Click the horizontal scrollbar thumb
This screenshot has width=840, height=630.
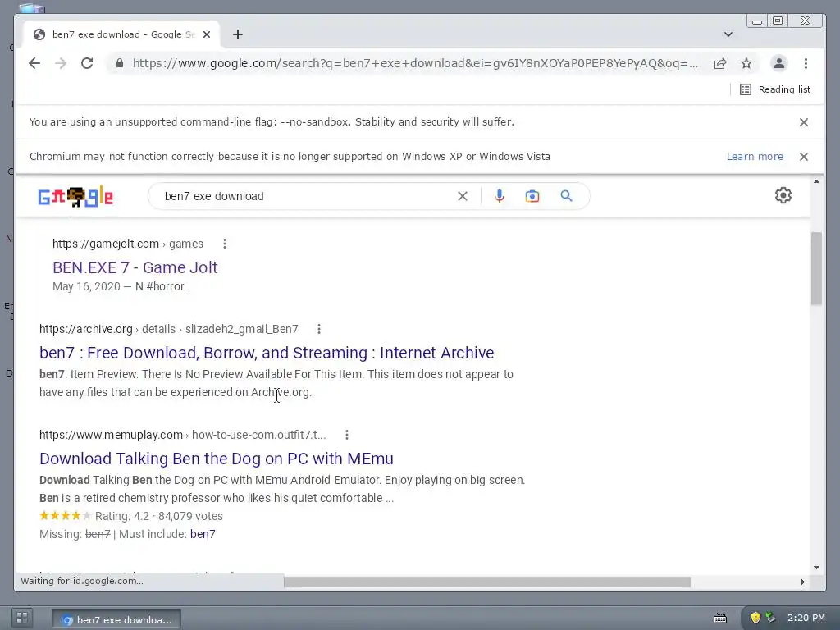(x=487, y=582)
